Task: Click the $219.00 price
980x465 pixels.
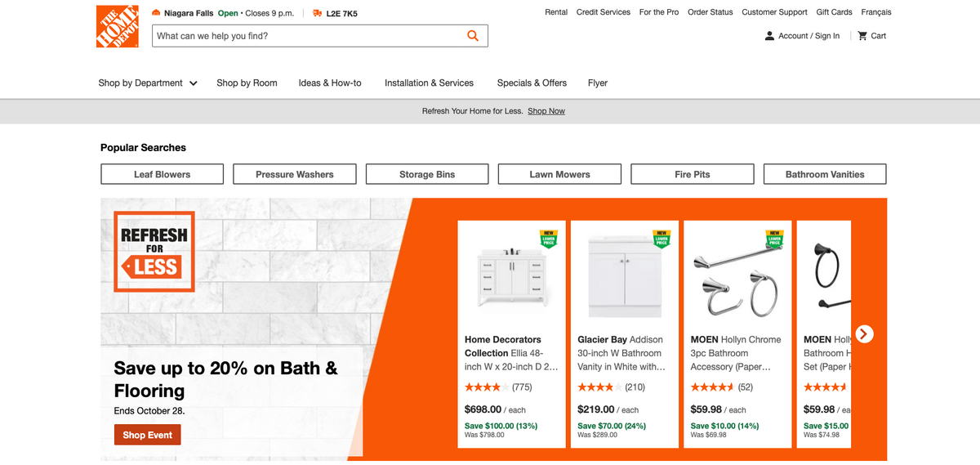Action: coord(596,409)
